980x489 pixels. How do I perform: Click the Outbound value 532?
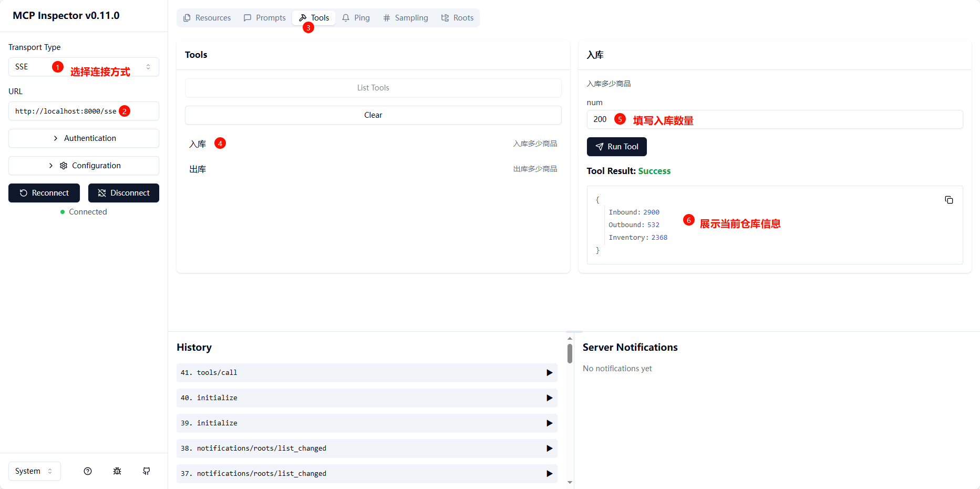[x=653, y=225]
